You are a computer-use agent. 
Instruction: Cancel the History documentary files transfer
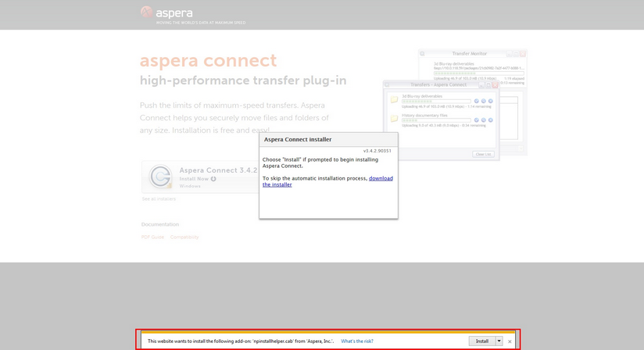click(x=491, y=120)
